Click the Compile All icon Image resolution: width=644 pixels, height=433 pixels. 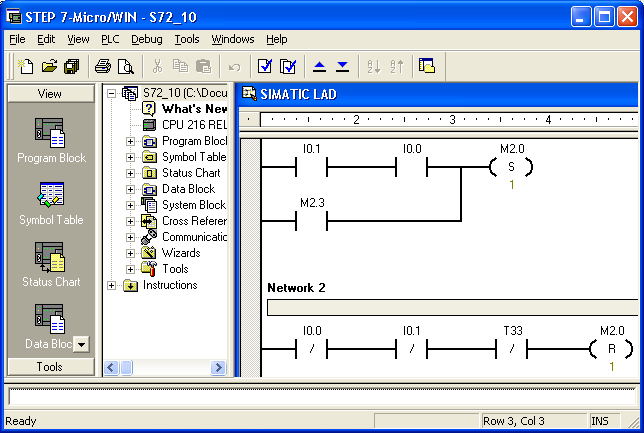point(288,66)
